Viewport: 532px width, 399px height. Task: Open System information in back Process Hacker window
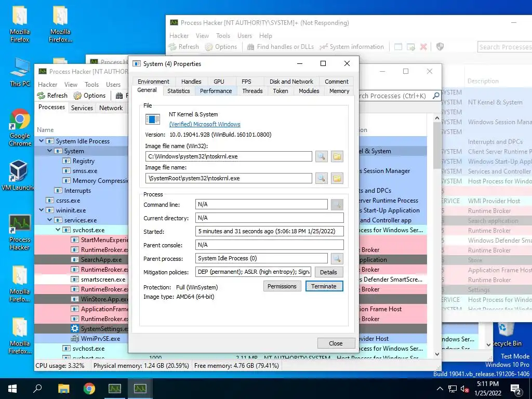352,47
